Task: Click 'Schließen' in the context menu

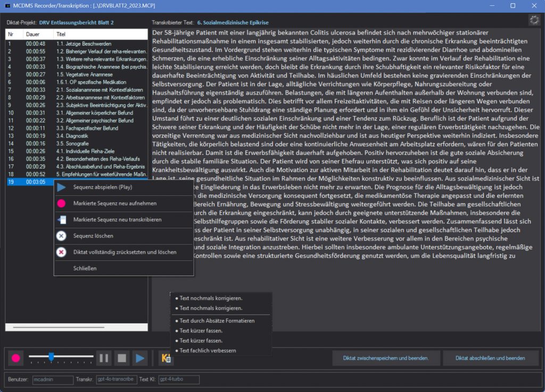Action: pos(85,269)
